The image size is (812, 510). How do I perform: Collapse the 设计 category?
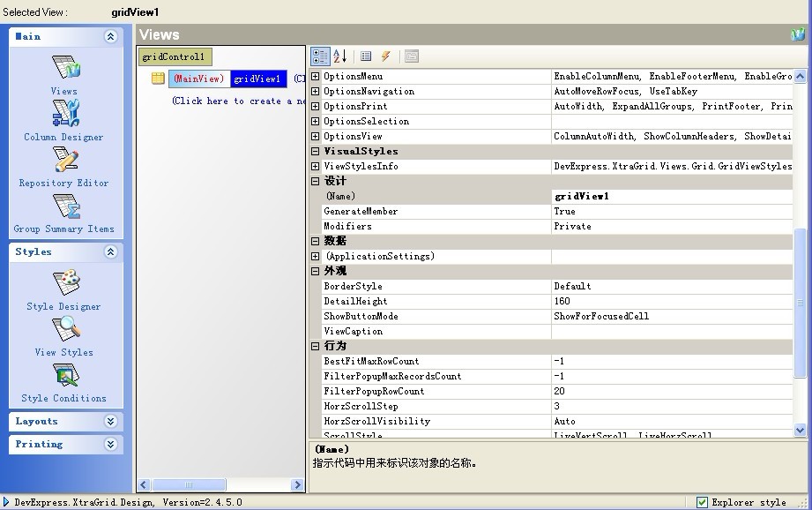[315, 182]
